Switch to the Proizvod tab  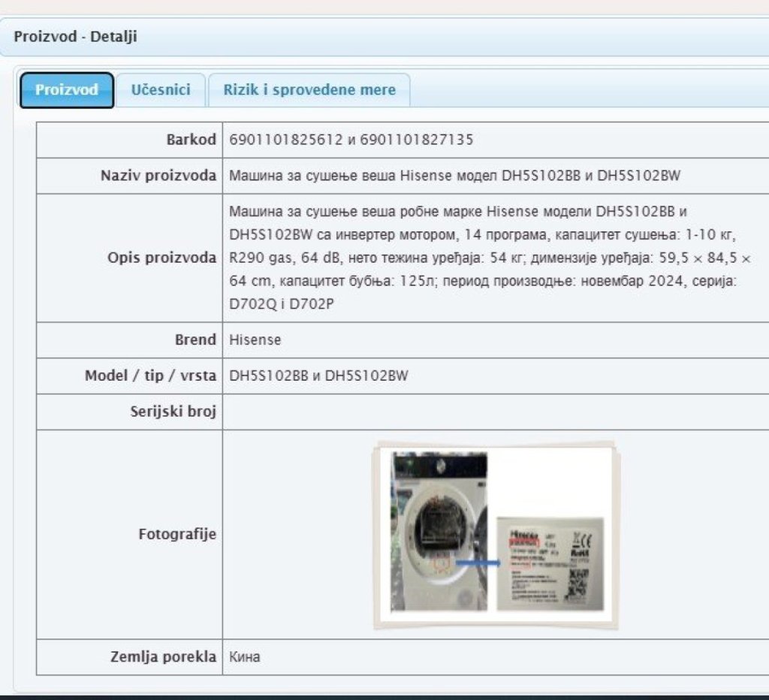[x=67, y=90]
